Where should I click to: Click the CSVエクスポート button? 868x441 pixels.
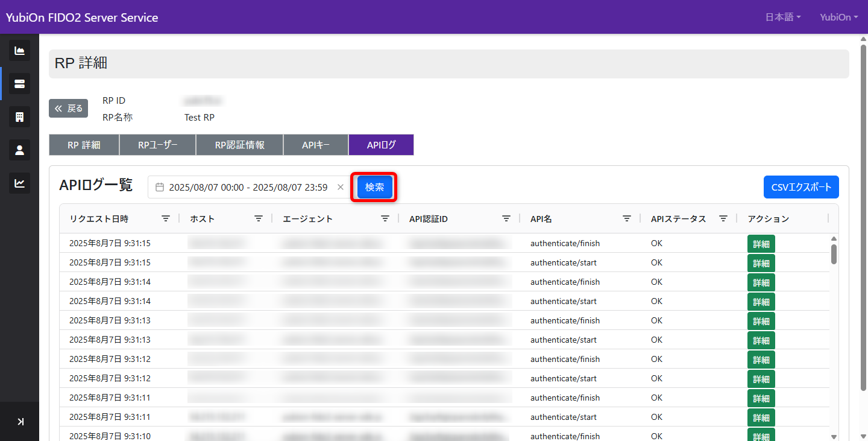(x=801, y=187)
